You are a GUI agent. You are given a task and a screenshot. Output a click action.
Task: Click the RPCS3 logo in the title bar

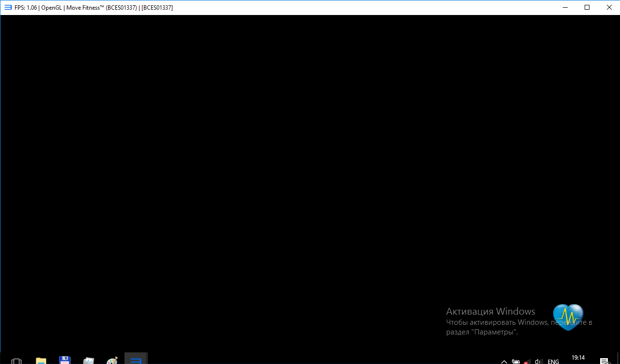(x=8, y=7)
